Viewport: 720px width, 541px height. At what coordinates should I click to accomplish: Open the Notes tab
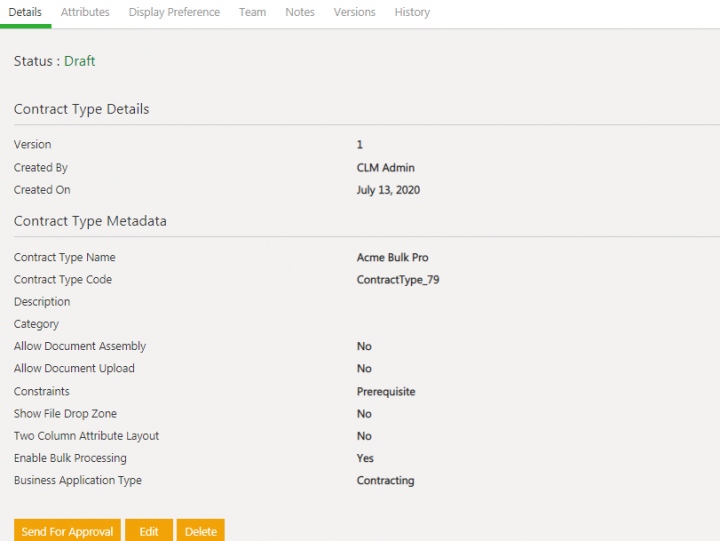click(x=300, y=12)
